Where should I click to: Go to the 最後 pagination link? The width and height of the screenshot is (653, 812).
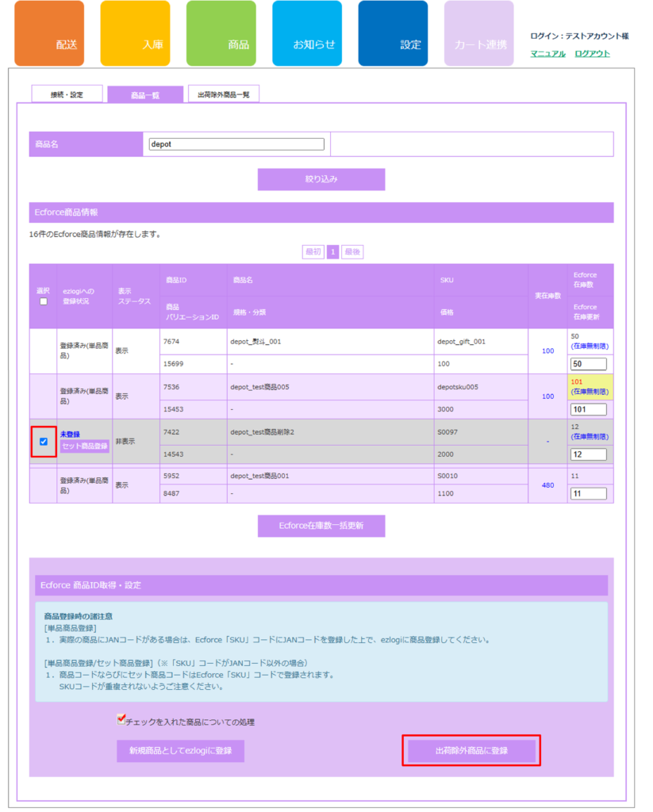(352, 251)
